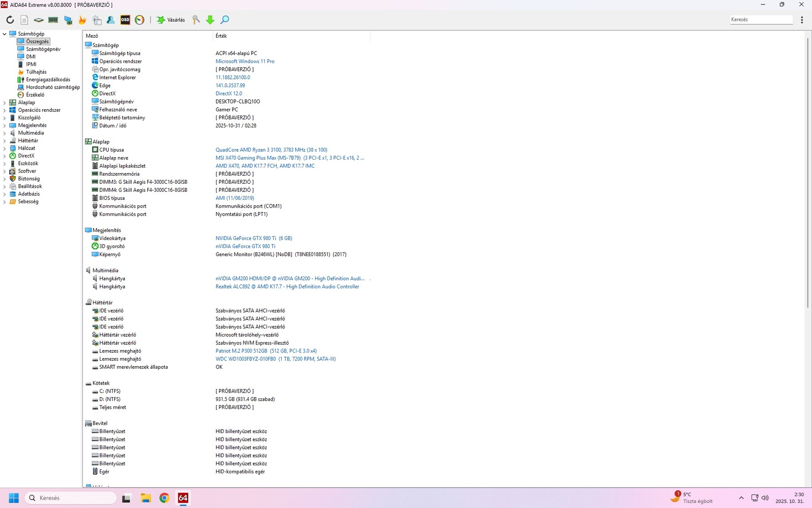Expand the Kiszolgáló tree node
This screenshot has width=812, height=508.
(4, 118)
